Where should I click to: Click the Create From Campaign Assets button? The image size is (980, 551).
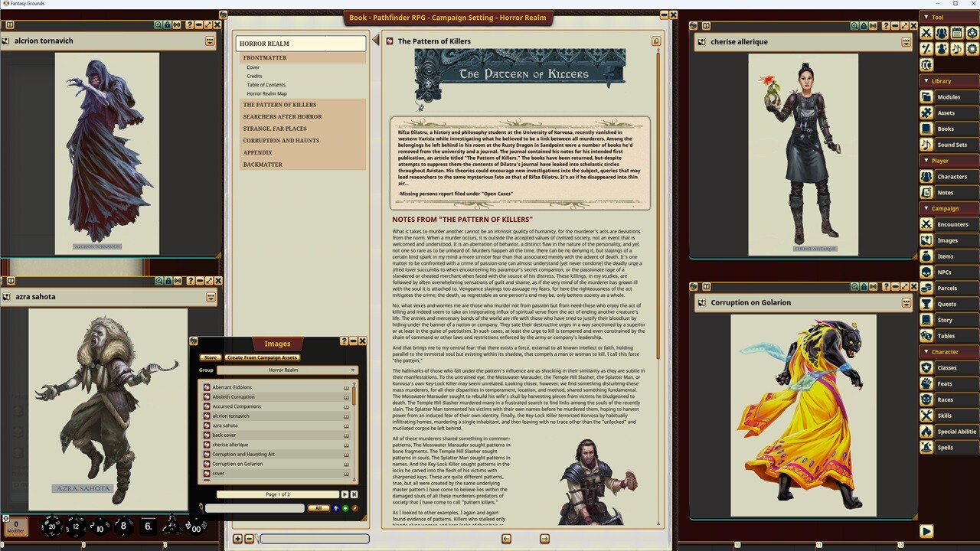click(x=262, y=357)
